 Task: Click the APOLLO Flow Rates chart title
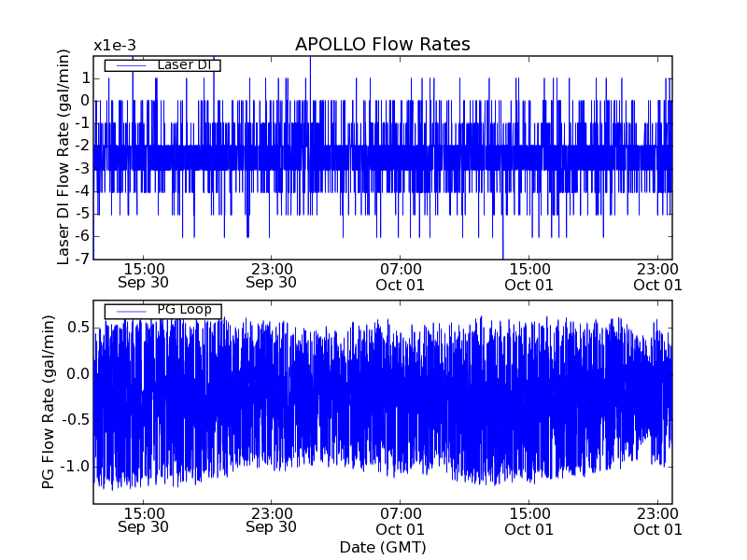(382, 45)
